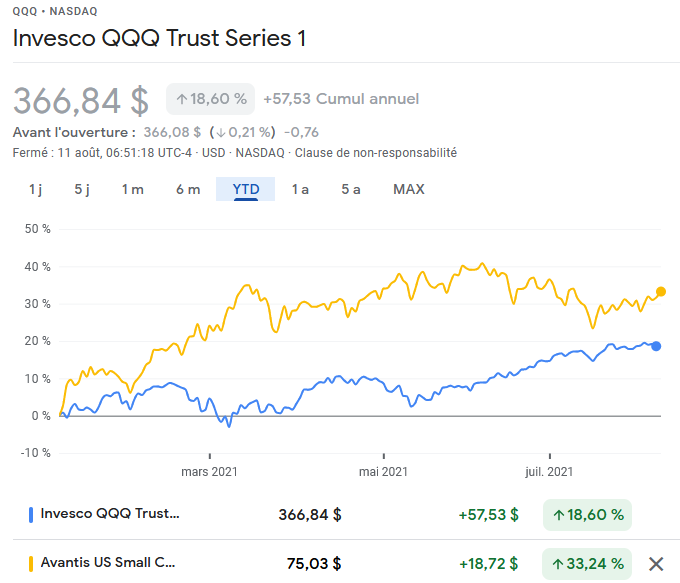This screenshot has width=680, height=583.
Task: Show the 5 a chart range
Action: (351, 189)
